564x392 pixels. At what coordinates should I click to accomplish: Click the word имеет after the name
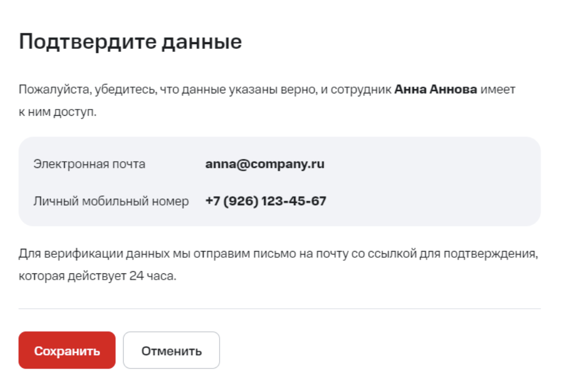pyautogui.click(x=498, y=90)
